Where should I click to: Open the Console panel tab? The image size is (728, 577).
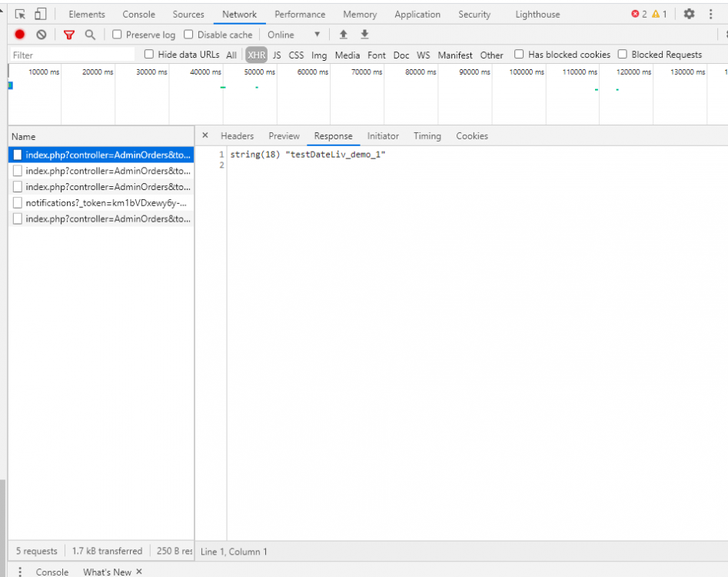(x=138, y=15)
